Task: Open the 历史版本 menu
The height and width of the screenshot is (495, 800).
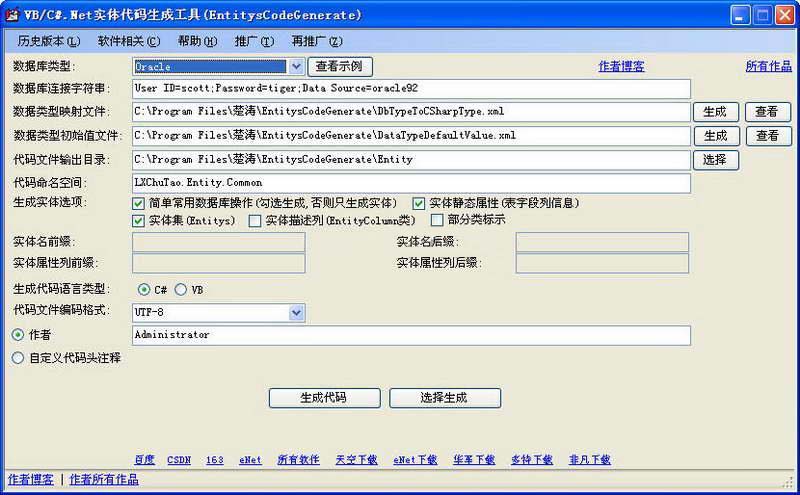Action: 48,41
